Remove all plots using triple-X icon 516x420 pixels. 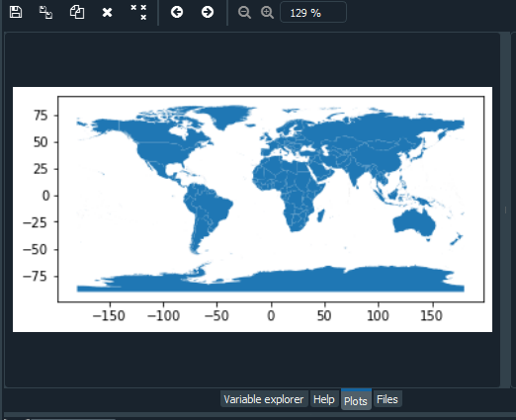(138, 13)
